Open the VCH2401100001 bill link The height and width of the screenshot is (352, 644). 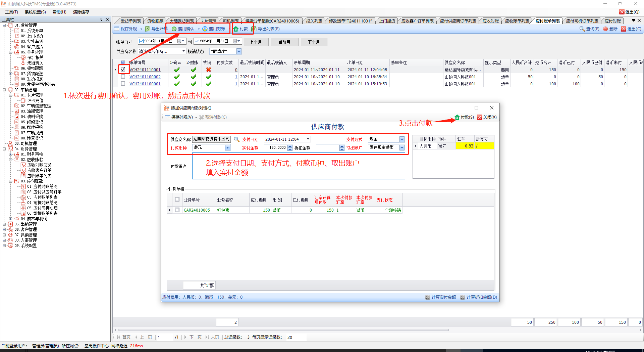point(145,84)
